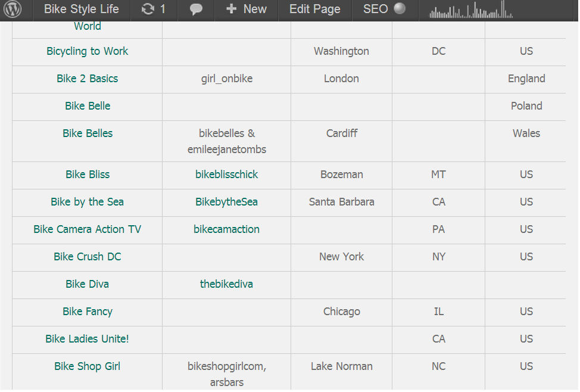Open the Bike Style Life site menu
This screenshot has height=392, width=580.
click(82, 10)
